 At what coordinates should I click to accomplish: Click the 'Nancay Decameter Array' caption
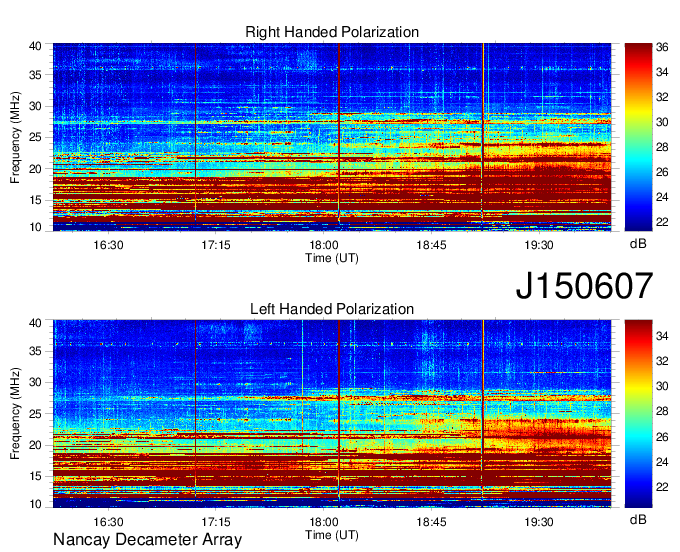tap(147, 540)
